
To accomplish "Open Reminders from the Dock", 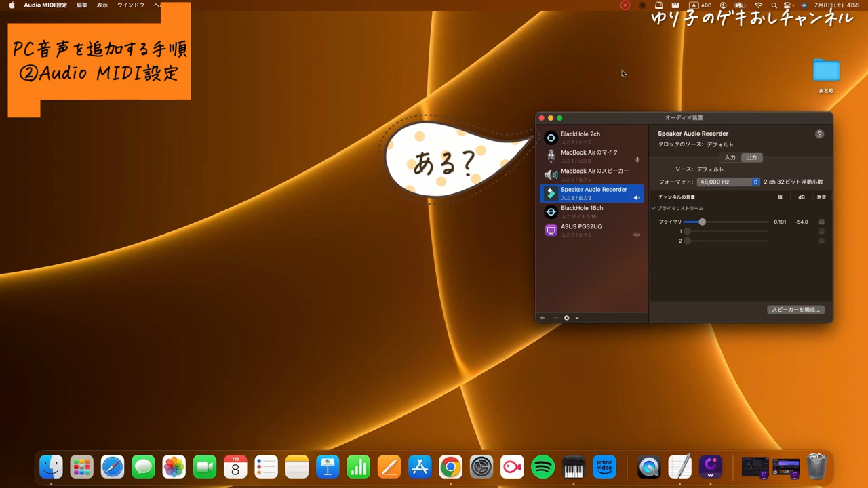I will tap(266, 467).
